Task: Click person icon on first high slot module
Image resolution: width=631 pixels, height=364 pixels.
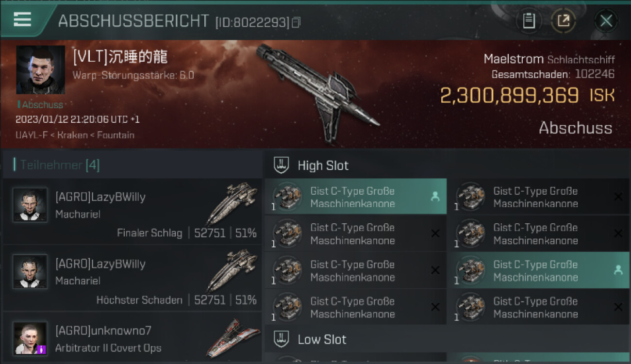Action: point(435,197)
